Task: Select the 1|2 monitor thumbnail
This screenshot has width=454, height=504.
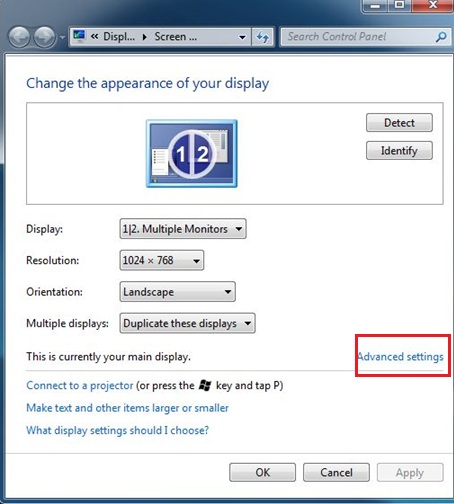Action: point(192,154)
